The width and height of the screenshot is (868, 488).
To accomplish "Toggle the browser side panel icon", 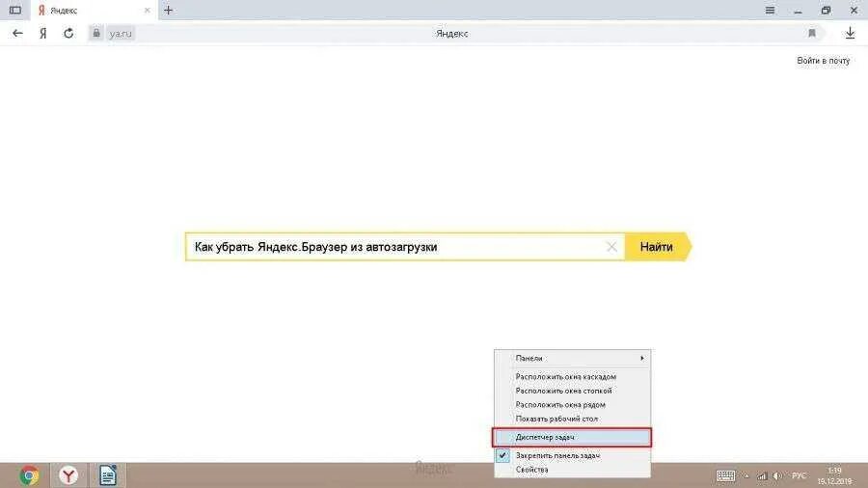I will point(14,10).
